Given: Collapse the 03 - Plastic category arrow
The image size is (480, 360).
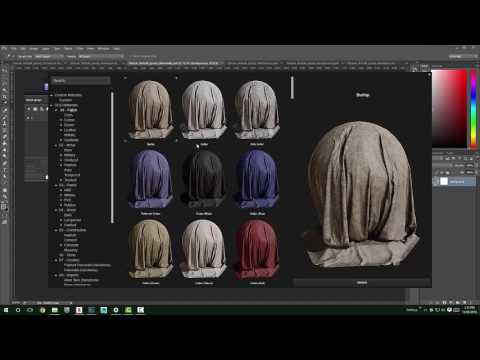Looking at the screenshot, I should (56, 185).
